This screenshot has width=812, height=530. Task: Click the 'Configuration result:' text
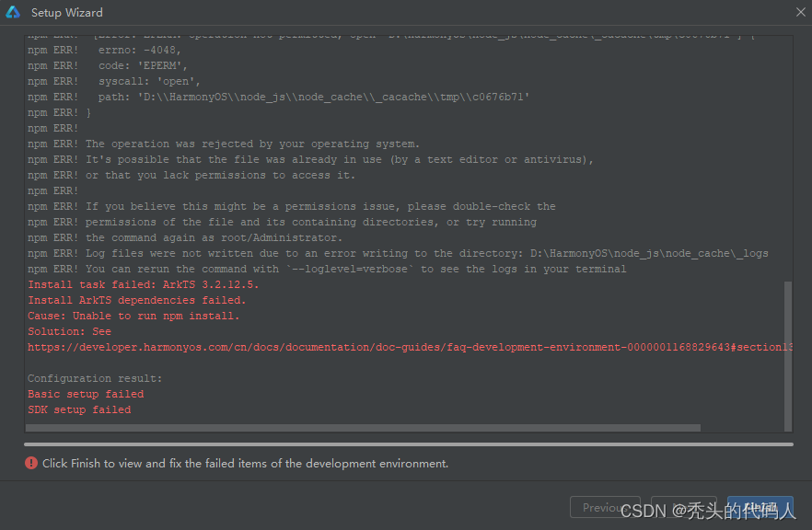coord(95,378)
